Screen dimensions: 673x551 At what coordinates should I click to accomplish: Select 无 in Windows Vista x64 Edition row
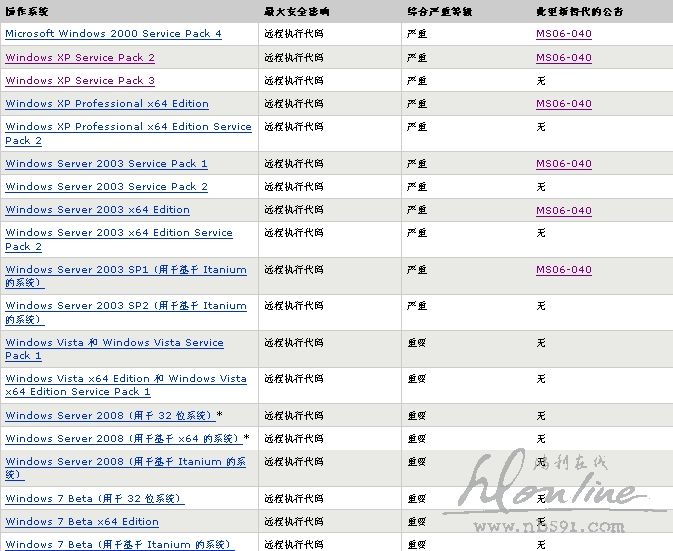541,378
